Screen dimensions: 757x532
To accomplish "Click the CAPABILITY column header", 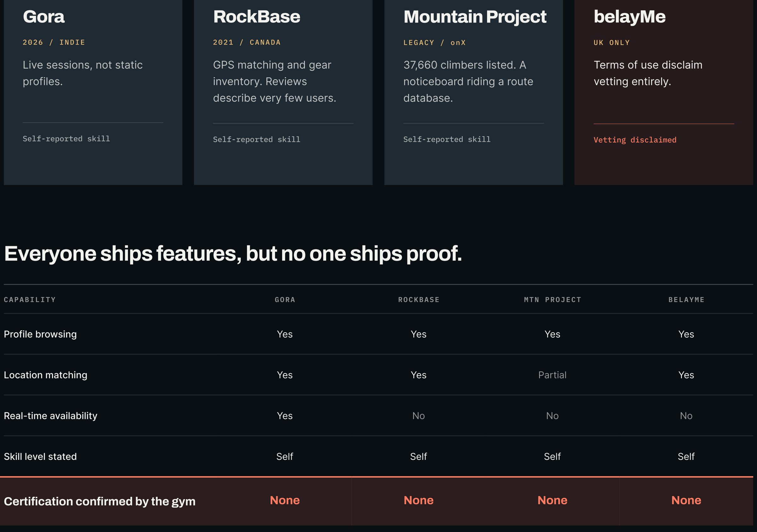I will click(x=30, y=299).
